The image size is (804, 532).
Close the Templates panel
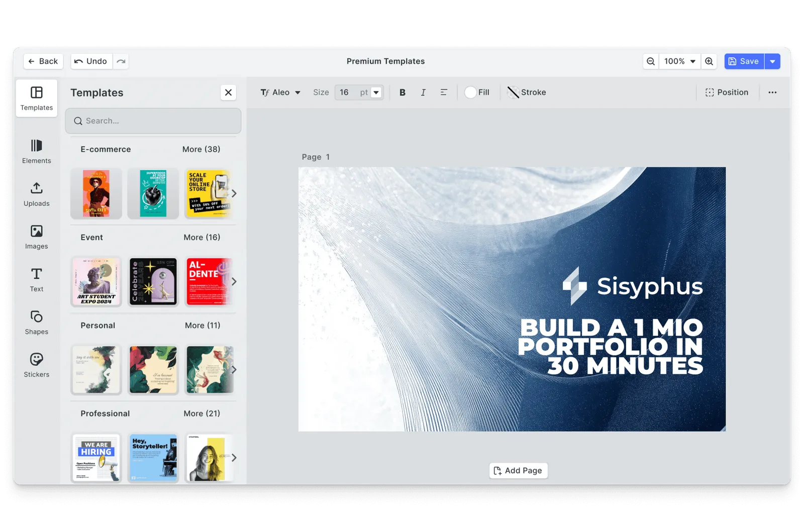click(228, 92)
